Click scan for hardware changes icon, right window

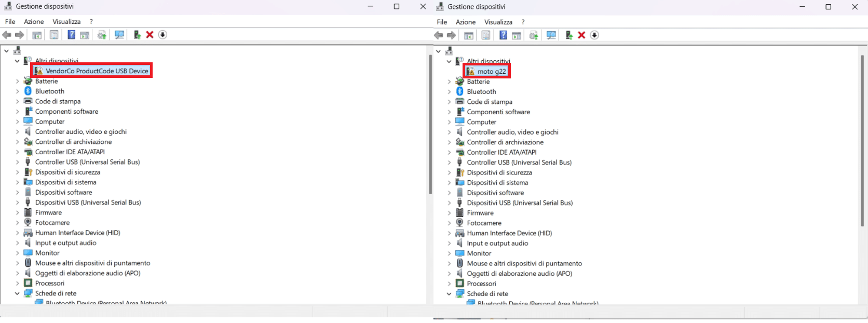551,35
